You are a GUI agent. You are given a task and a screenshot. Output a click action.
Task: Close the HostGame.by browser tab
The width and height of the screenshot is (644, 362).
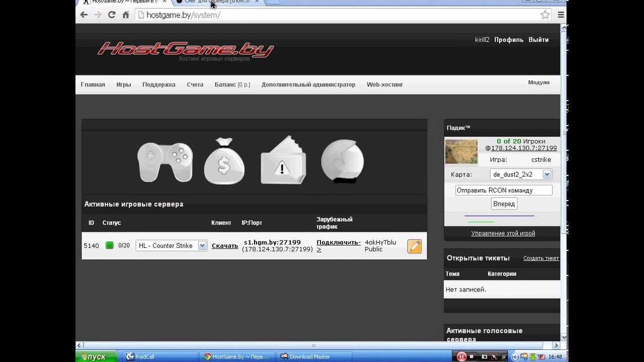(164, 2)
